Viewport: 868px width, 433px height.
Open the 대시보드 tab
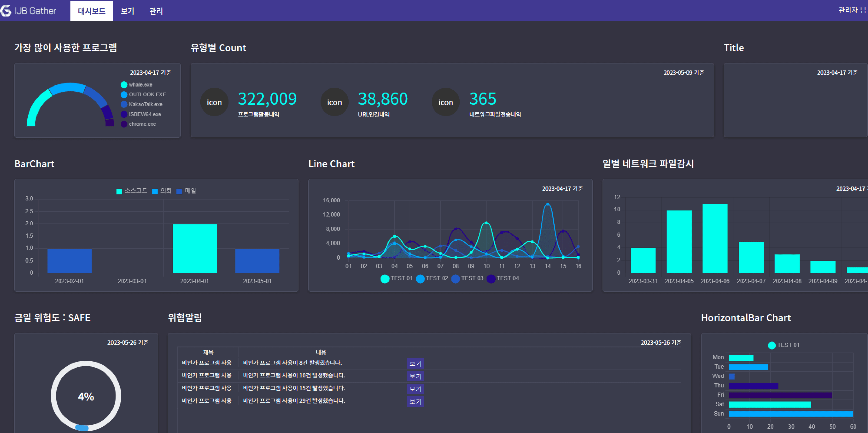click(92, 11)
